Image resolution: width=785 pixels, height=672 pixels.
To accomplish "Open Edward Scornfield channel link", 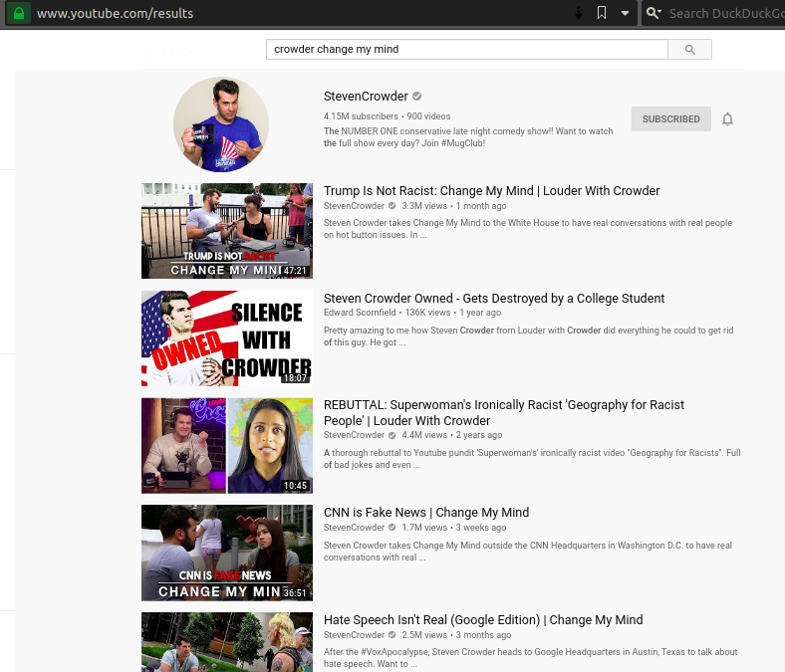I will (360, 313).
